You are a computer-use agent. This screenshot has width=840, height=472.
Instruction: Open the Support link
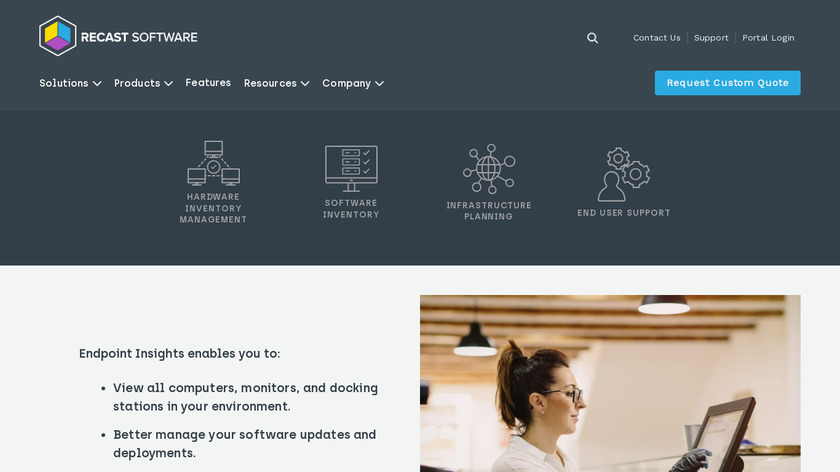pyautogui.click(x=711, y=38)
